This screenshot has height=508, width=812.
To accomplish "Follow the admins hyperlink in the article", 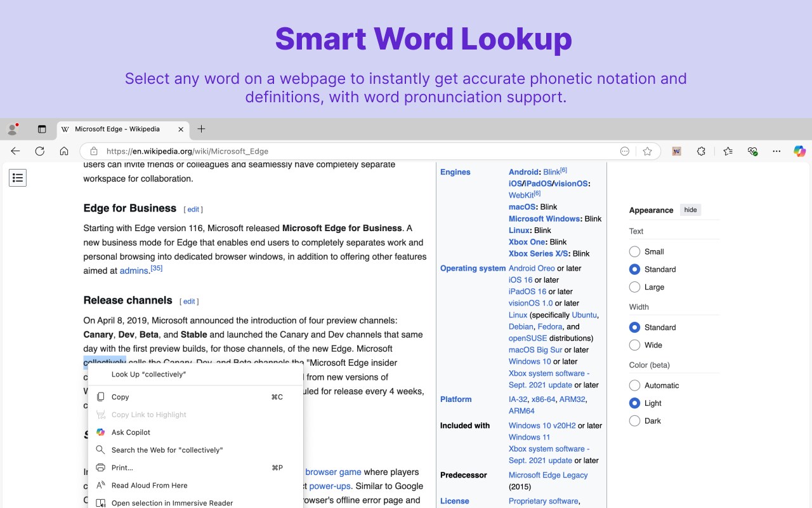I will tap(134, 271).
